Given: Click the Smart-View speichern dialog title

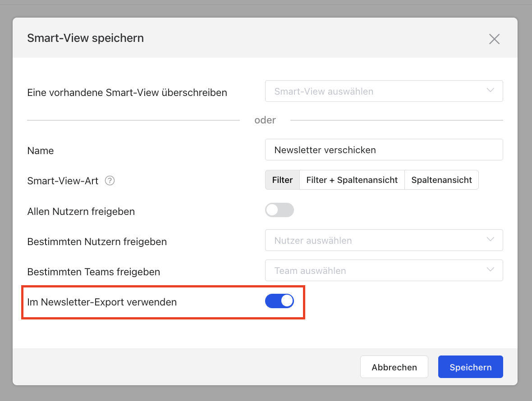Looking at the screenshot, I should [x=85, y=38].
